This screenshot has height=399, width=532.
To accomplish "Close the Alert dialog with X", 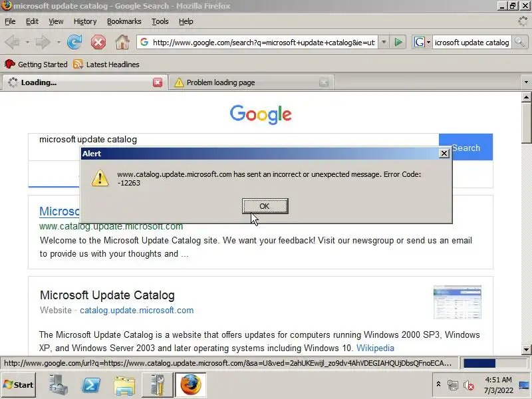I will tap(444, 154).
